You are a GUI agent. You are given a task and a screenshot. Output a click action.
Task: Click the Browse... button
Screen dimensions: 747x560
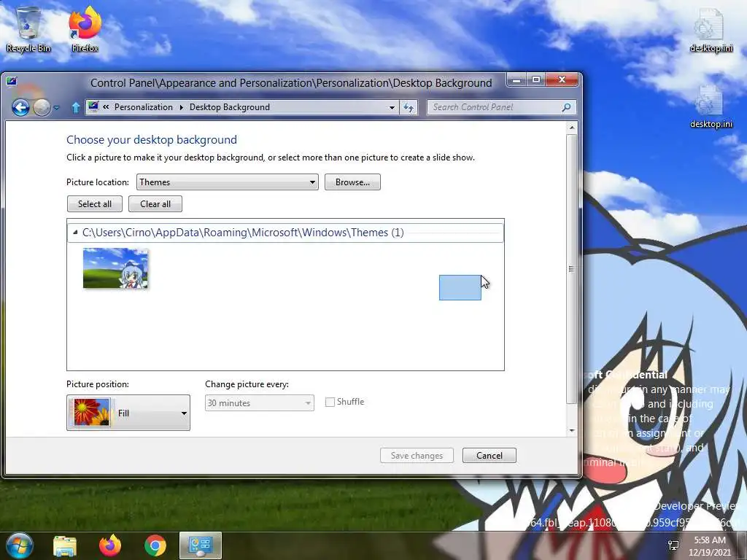(x=352, y=182)
